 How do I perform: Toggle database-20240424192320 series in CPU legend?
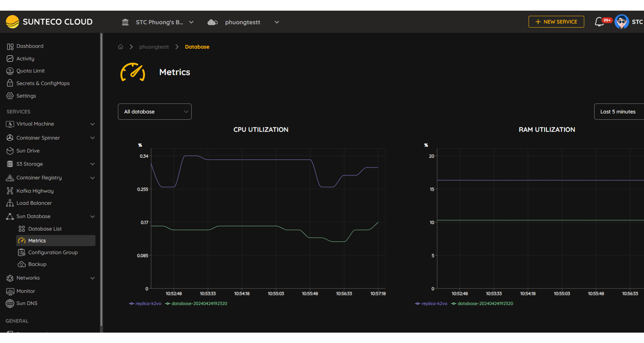pyautogui.click(x=196, y=304)
